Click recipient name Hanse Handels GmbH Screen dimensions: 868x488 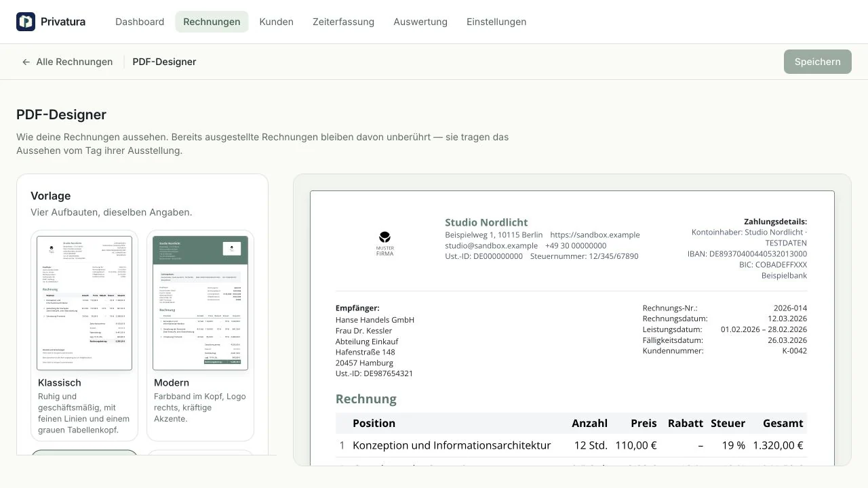pyautogui.click(x=375, y=319)
